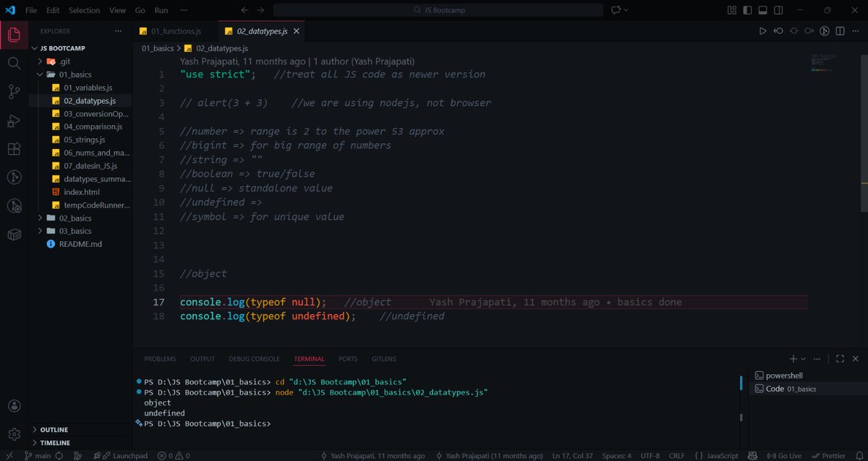
Task: Switch to the GitLens panel tab
Action: (x=383, y=358)
